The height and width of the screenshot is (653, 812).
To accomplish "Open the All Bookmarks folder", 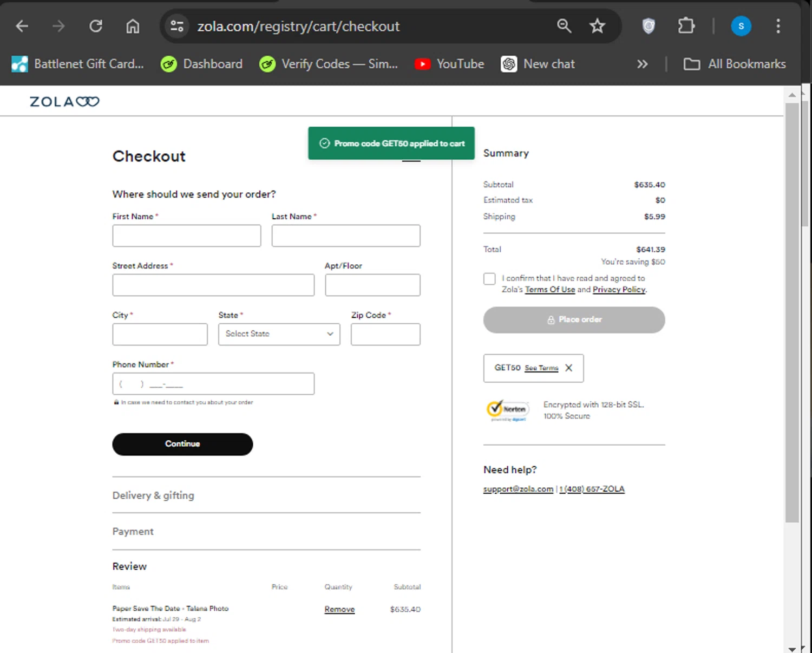I will pyautogui.click(x=735, y=64).
